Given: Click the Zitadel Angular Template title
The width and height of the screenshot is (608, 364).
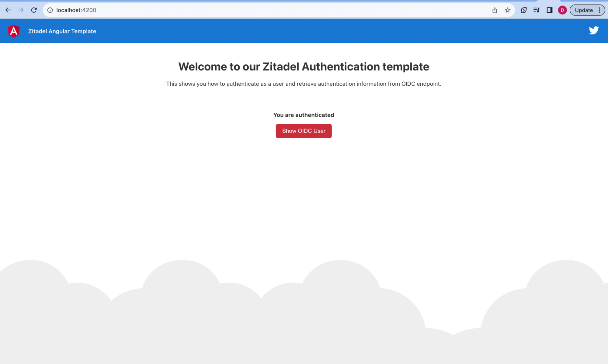Looking at the screenshot, I should click(x=62, y=31).
